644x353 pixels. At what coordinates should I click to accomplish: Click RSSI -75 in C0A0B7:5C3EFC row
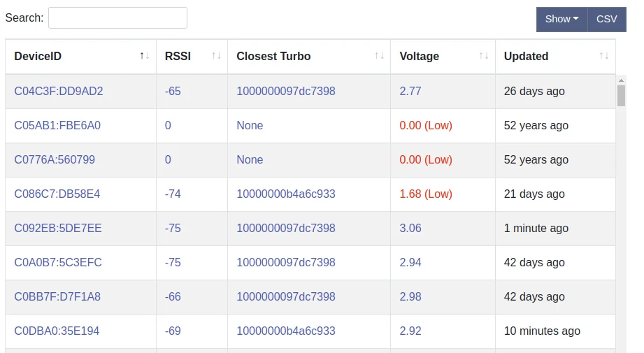tap(173, 262)
